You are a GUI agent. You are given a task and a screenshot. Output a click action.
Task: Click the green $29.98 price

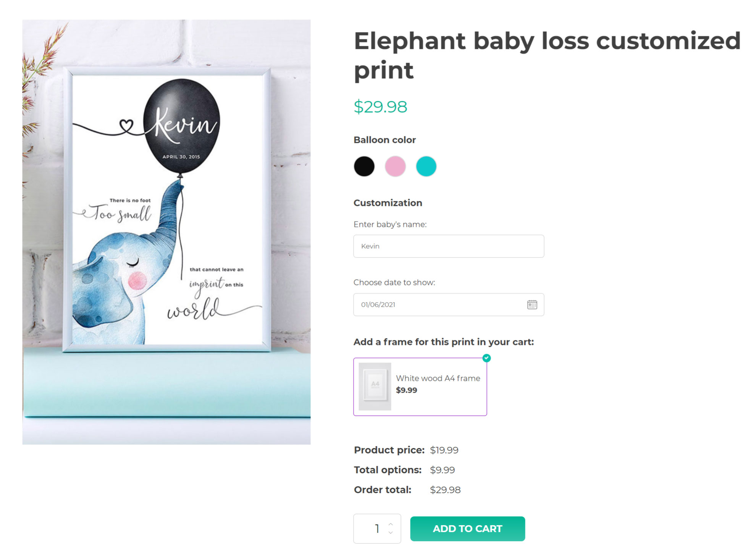(x=380, y=107)
